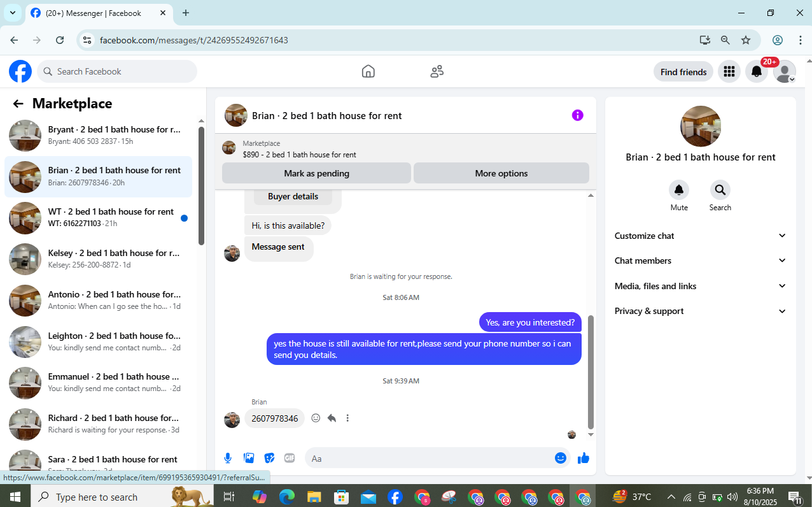Expand Media, files and links section
This screenshot has width=812, height=507.
(x=700, y=286)
